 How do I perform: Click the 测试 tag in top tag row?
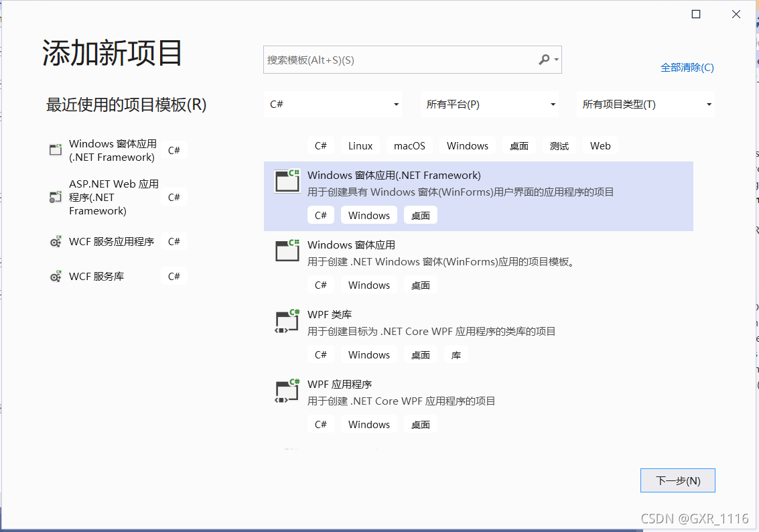[559, 145]
